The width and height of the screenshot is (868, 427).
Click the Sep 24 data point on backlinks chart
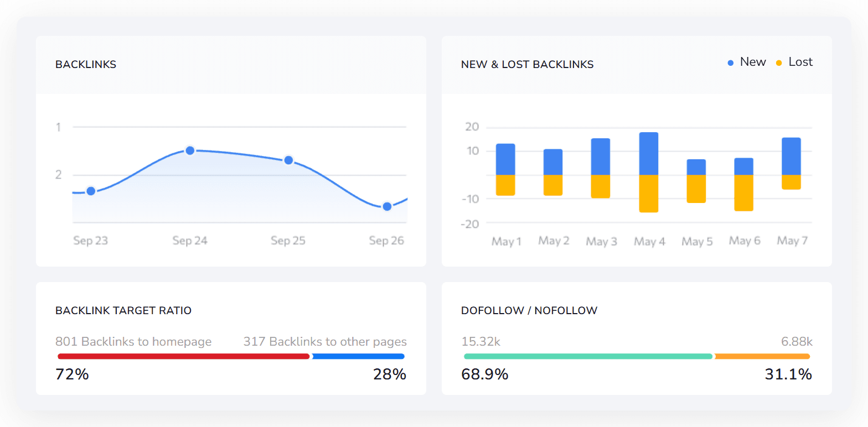190,150
